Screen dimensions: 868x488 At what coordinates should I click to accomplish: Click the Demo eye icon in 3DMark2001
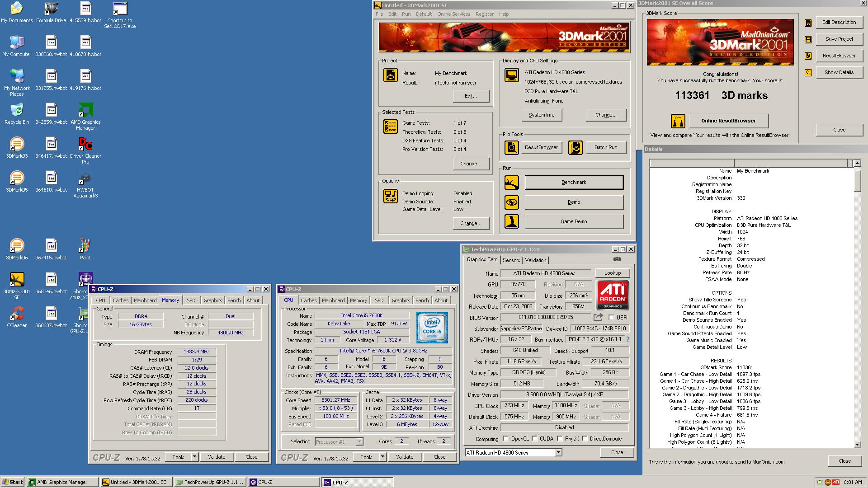512,202
